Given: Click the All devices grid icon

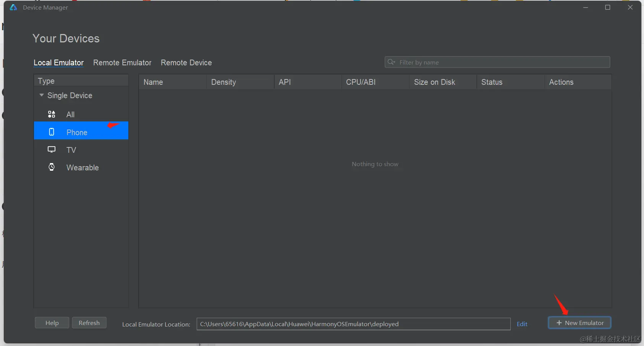Looking at the screenshot, I should (52, 114).
